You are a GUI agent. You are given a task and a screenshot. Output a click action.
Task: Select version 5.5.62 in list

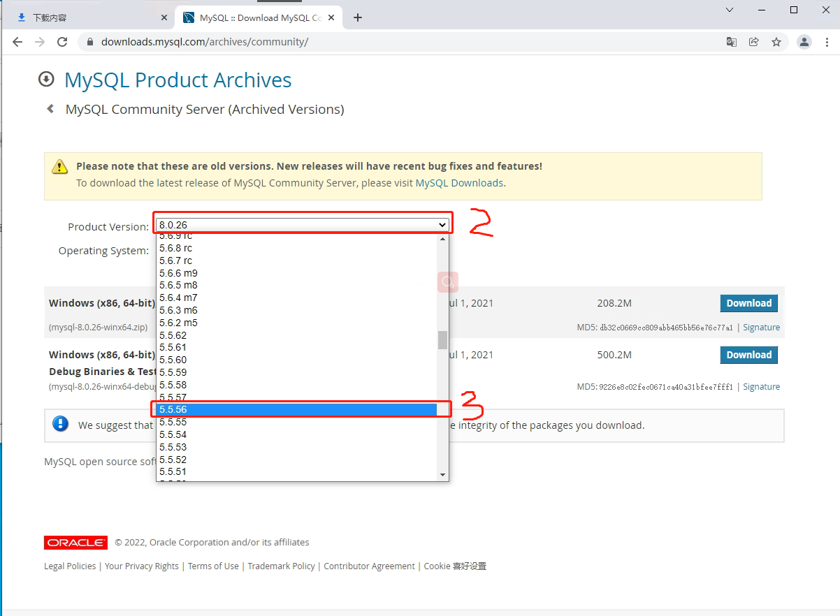click(x=297, y=335)
